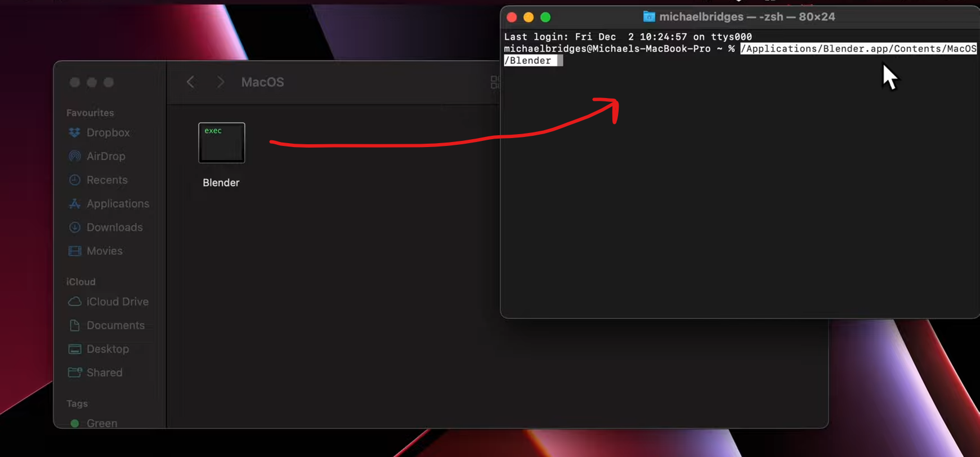Click the Dropbox icon in sidebar
The image size is (980, 457).
click(74, 132)
